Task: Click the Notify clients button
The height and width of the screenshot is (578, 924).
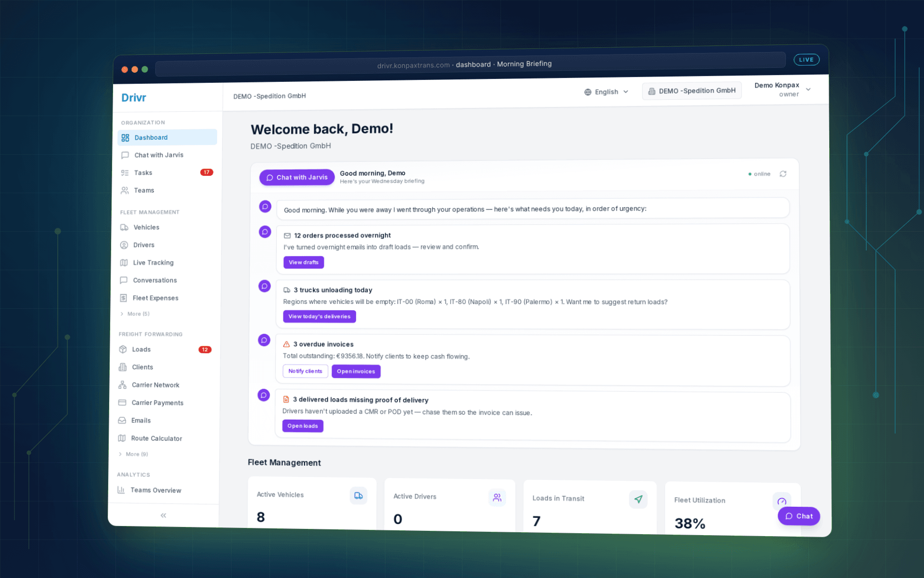Action: point(305,371)
